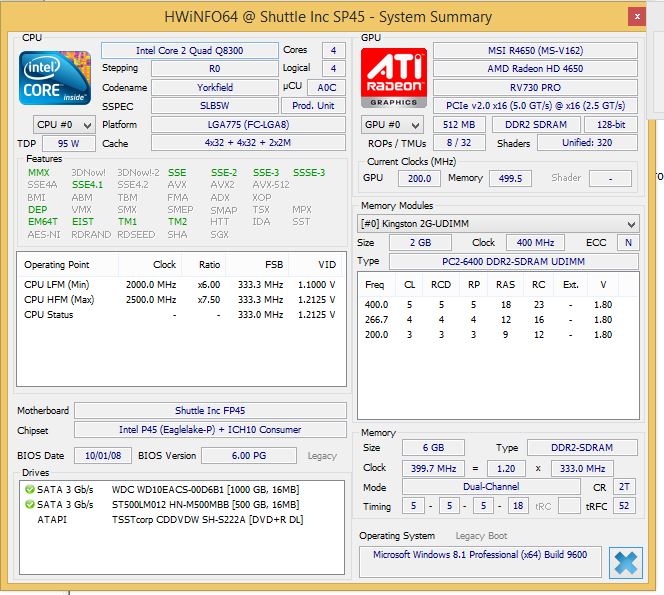Click the BIOS version 6.00 PG field
Viewport: 664px width, 595px height.
coord(249,456)
